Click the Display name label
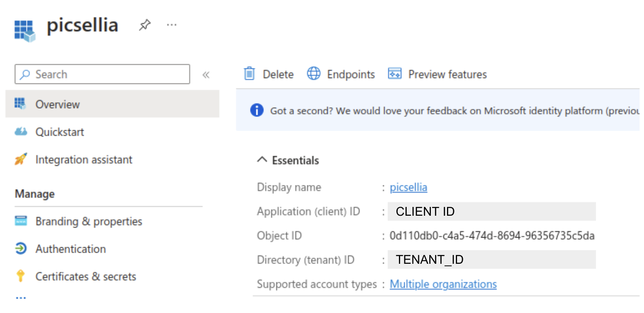Screen dimensions: 644x313 tap(289, 187)
